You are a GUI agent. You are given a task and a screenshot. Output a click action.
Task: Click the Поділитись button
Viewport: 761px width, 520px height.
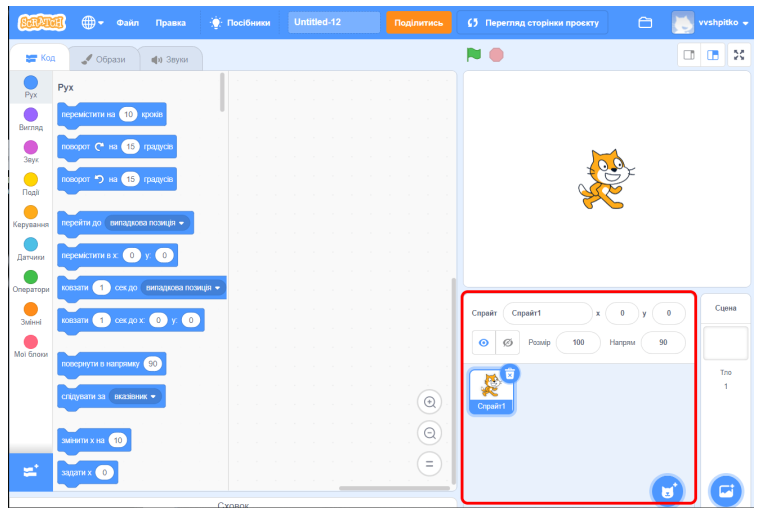tap(419, 22)
